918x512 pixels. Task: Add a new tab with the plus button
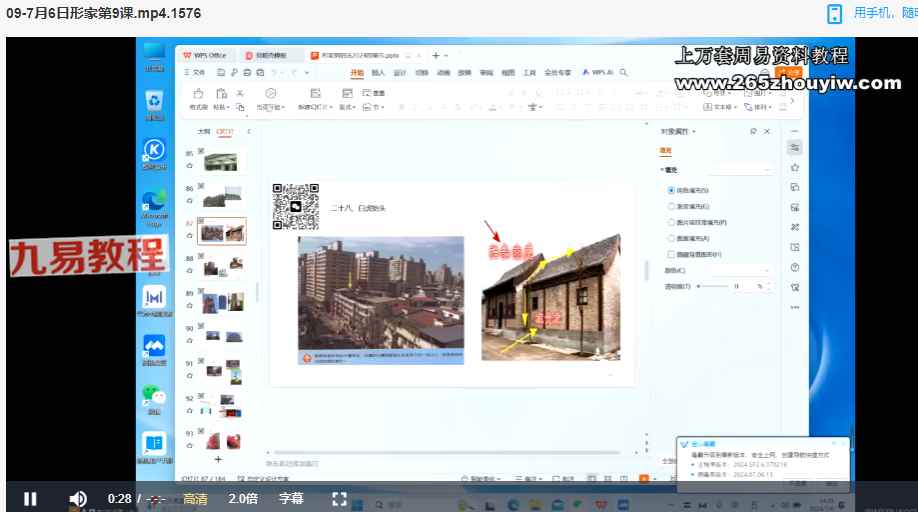click(436, 55)
